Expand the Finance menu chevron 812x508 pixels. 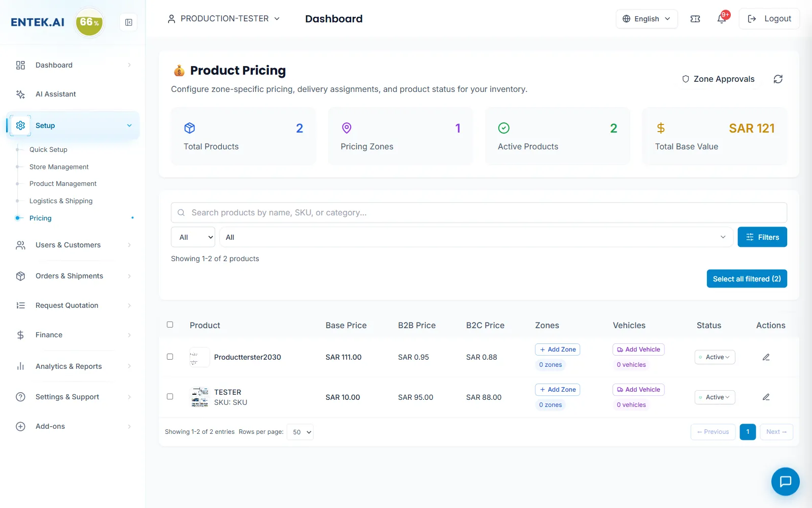(x=129, y=335)
